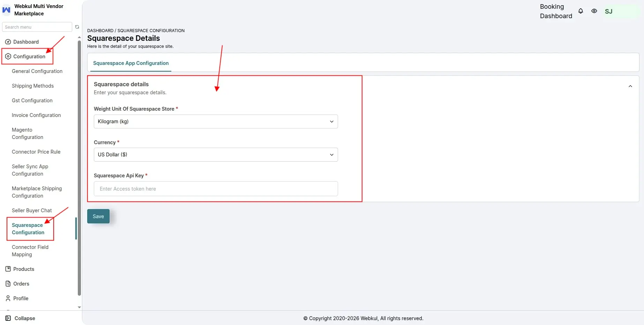Click the SQUARESPACE CONFIGURATION breadcrumb text
Screen dimensions: 644x325
(151, 31)
